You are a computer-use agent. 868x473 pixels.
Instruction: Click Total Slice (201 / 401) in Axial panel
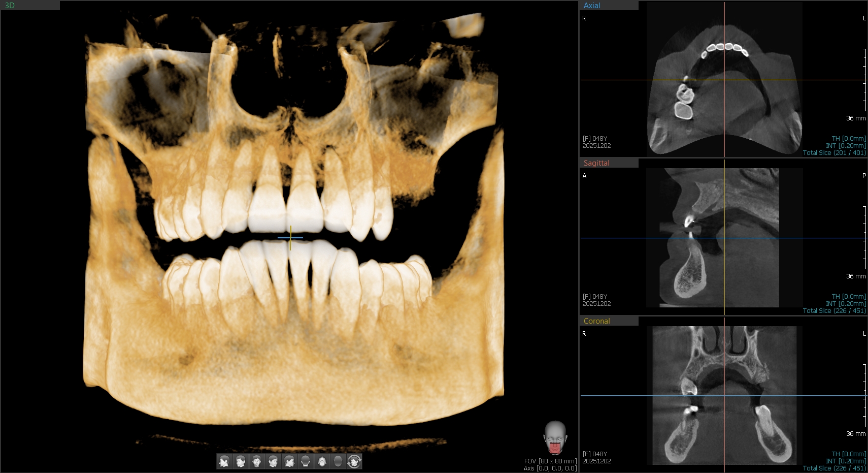pyautogui.click(x=834, y=152)
